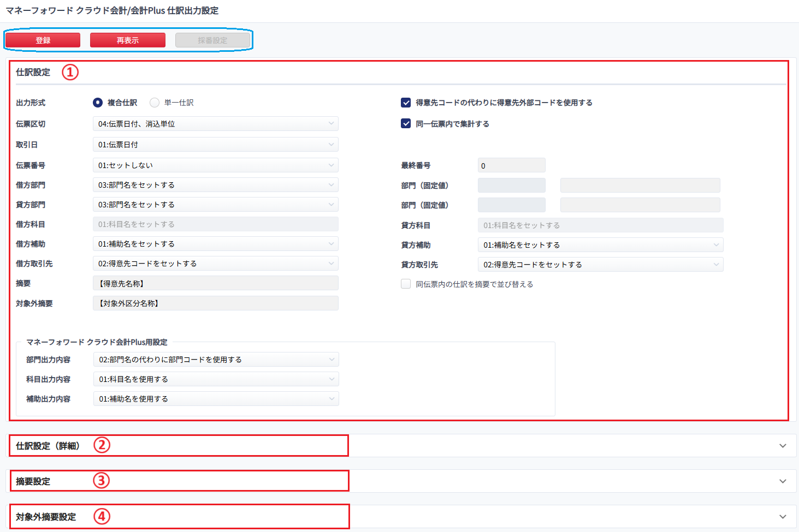Viewport: 799px width, 532px height.
Task: Open the 取引日 dropdown
Action: pos(216,145)
